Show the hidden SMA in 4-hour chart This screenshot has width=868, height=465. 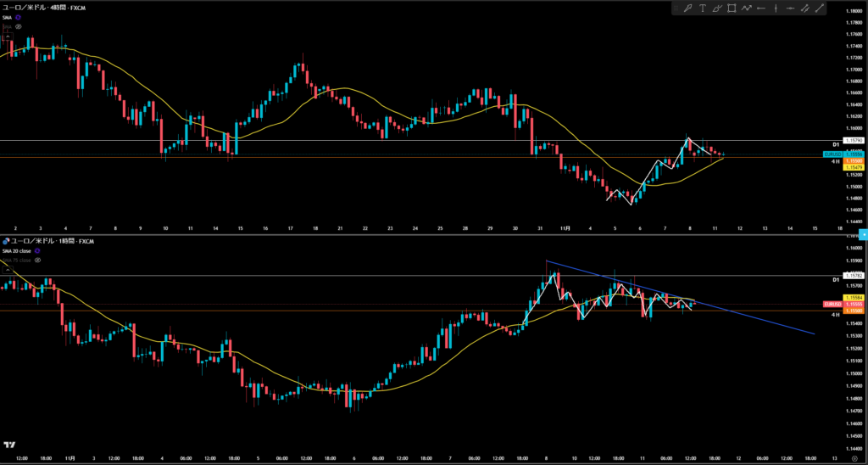pos(19,27)
